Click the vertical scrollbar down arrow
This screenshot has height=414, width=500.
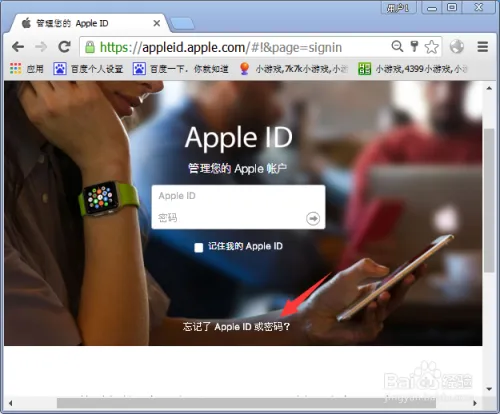click(x=489, y=389)
